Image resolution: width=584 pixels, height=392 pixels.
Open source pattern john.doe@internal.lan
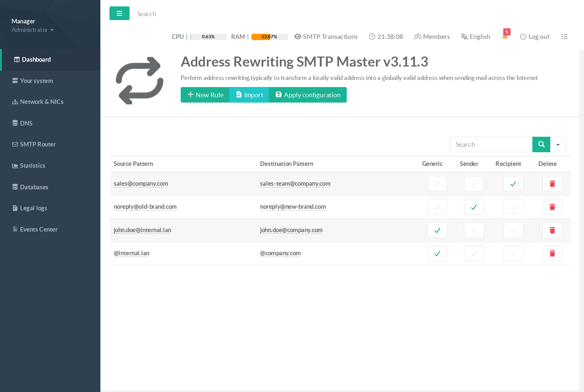pos(142,230)
